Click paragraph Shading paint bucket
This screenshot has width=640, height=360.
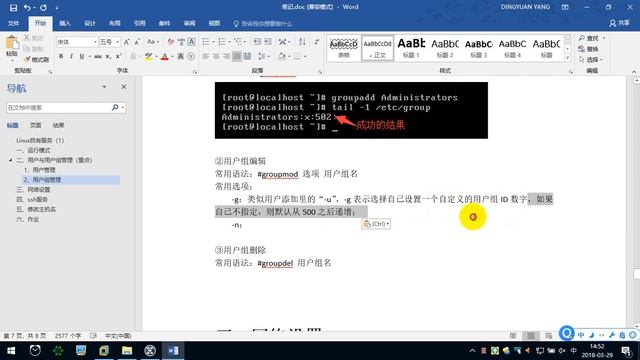pos(281,56)
